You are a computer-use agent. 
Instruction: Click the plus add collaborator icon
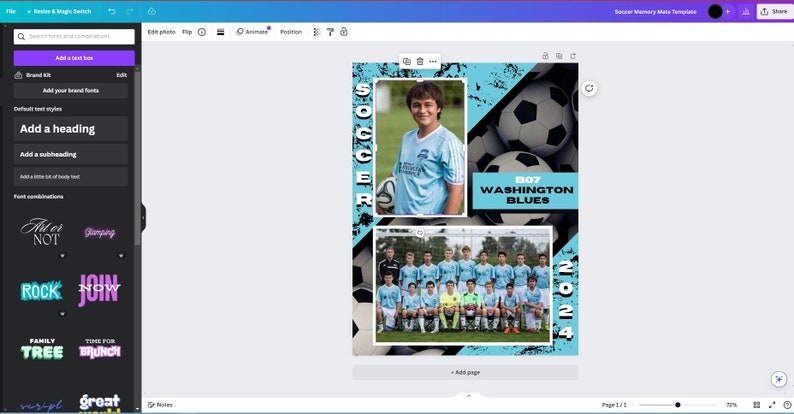pos(728,11)
